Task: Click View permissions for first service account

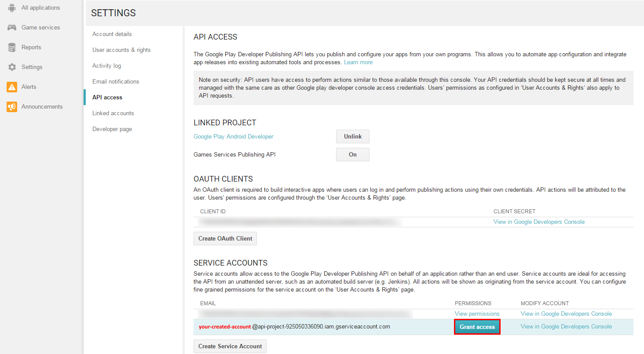Action: click(477, 314)
